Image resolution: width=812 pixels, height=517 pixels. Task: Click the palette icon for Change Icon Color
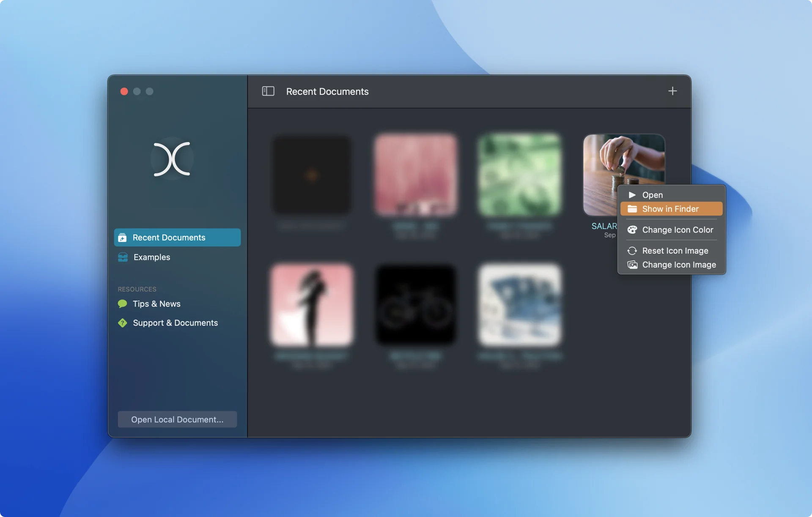coord(632,230)
